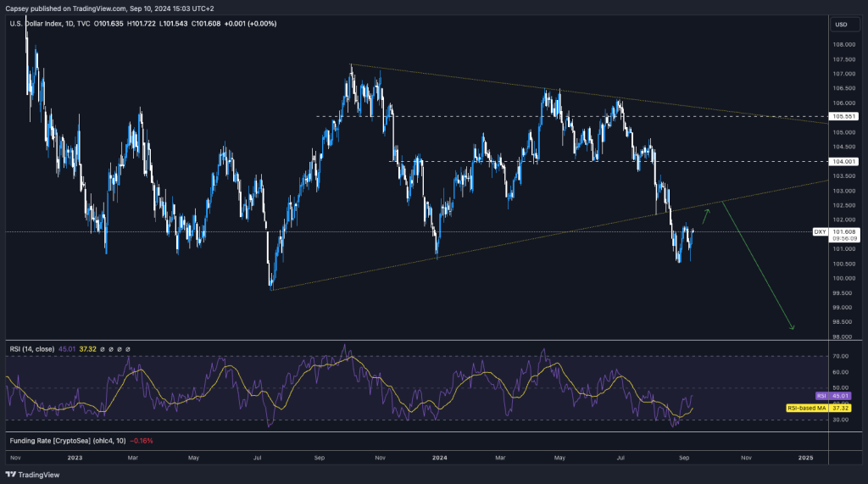868x484 pixels.
Task: Click the RSI value 45.01 in legend
Action: click(x=69, y=348)
